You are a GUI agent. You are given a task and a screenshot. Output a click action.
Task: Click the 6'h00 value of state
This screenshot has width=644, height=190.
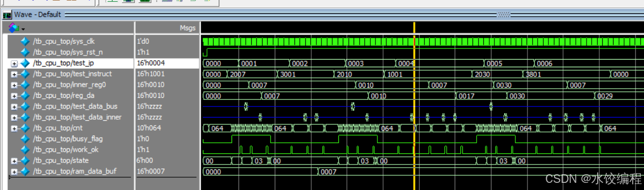click(x=147, y=160)
